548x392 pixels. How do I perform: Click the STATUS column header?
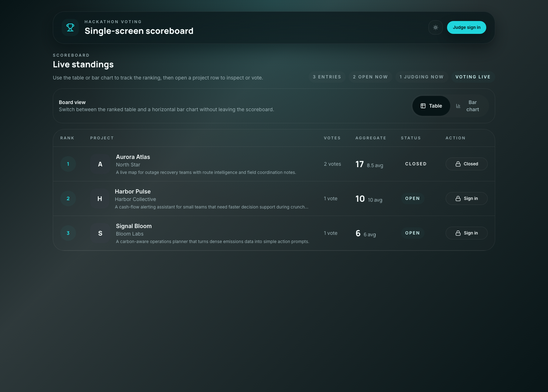pyautogui.click(x=411, y=138)
